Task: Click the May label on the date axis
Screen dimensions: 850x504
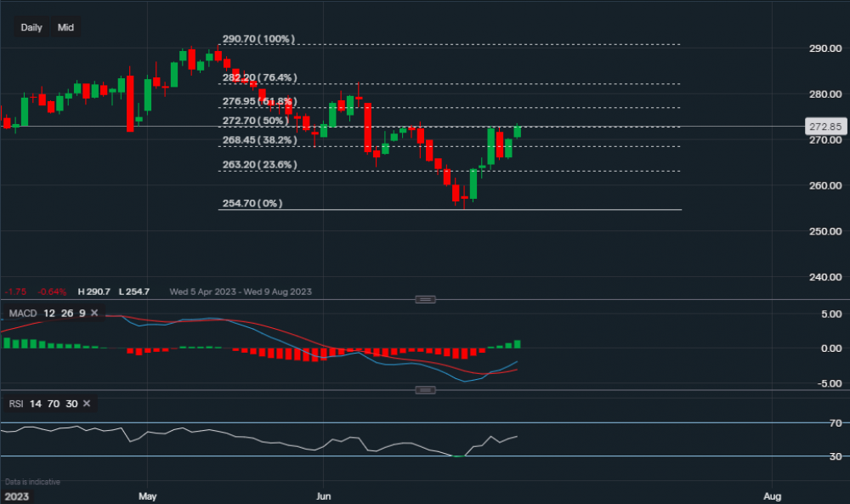Action: (148, 495)
